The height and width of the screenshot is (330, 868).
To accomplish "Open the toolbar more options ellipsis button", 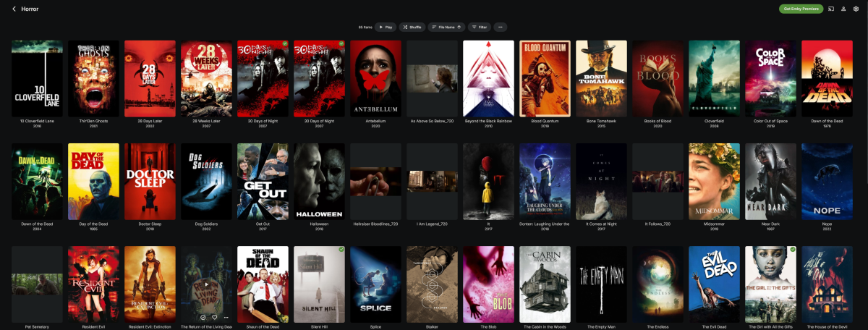I will pos(500,27).
